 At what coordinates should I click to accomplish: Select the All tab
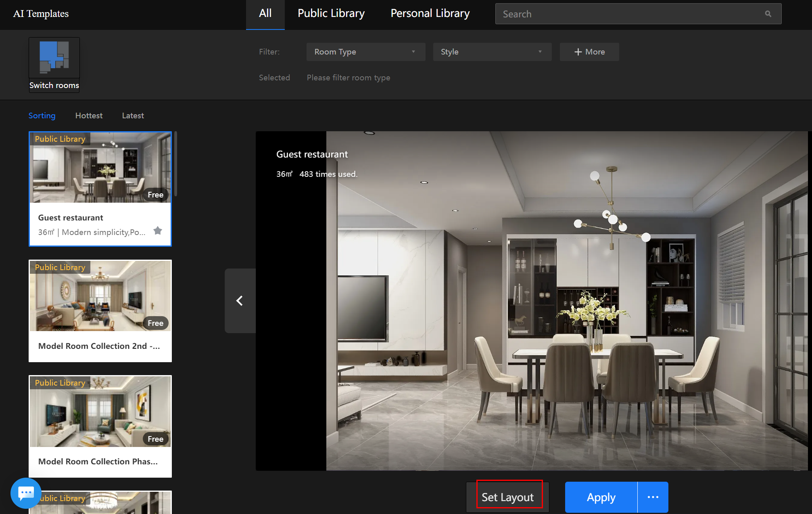click(265, 14)
